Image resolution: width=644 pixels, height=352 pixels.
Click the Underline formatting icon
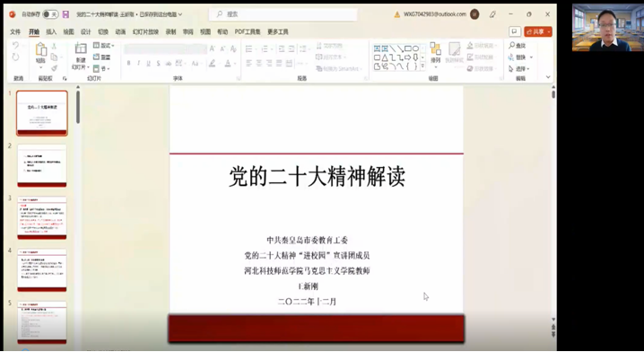point(148,64)
